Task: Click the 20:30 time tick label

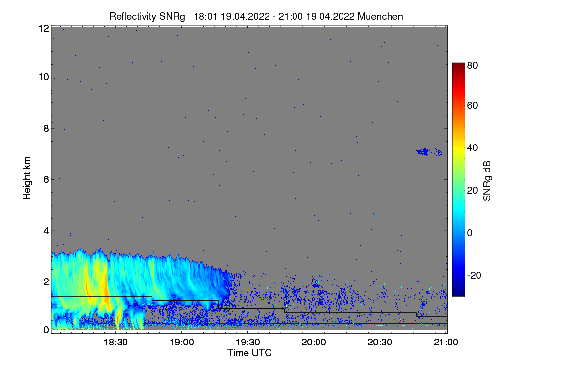Action: 380,343
